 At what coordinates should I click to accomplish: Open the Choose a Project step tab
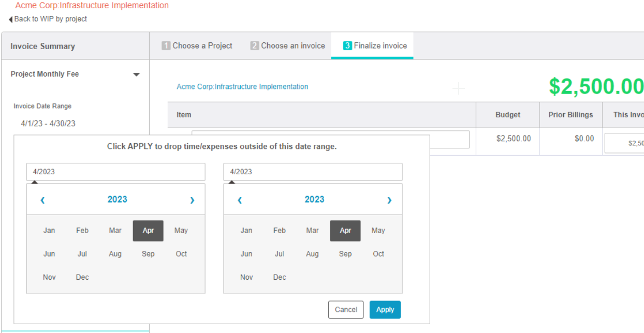pyautogui.click(x=197, y=46)
